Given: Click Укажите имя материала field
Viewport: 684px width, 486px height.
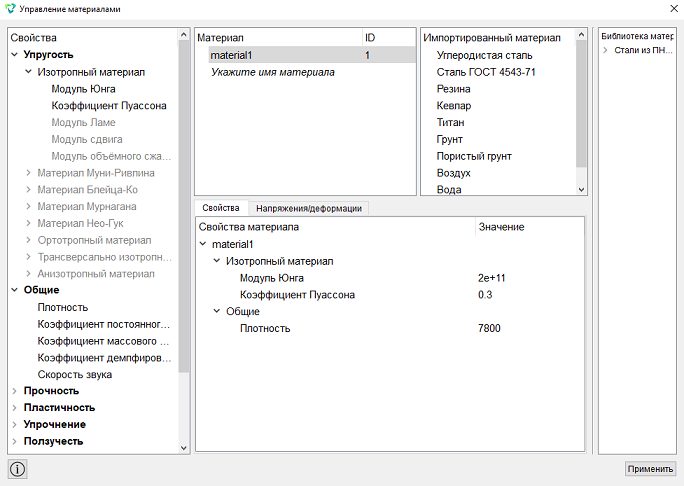Looking at the screenshot, I should coord(273,72).
